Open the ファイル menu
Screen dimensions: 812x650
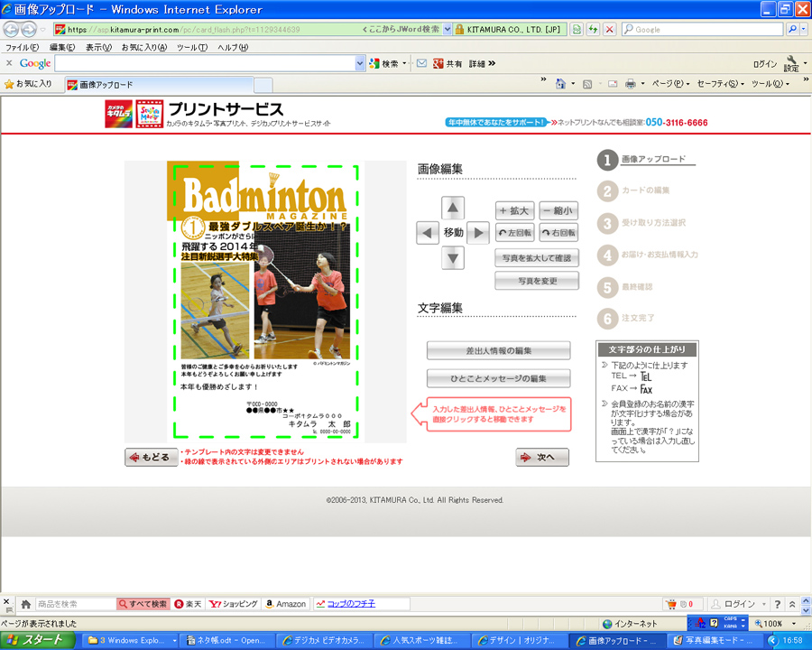pyautogui.click(x=22, y=47)
